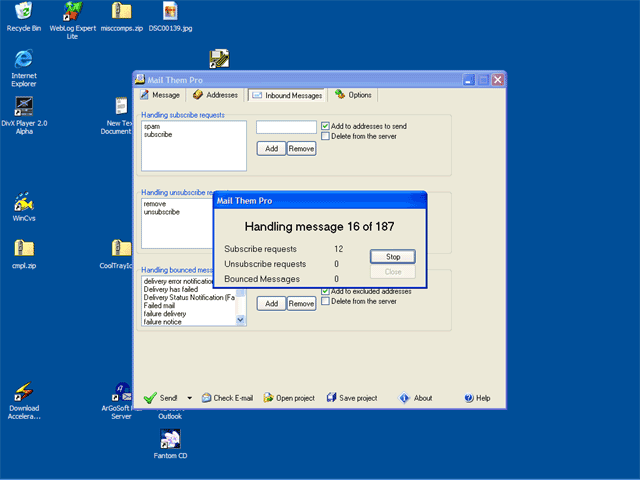Launch Fantom CD shortcut
This screenshot has width=640, height=480.
pyautogui.click(x=170, y=444)
